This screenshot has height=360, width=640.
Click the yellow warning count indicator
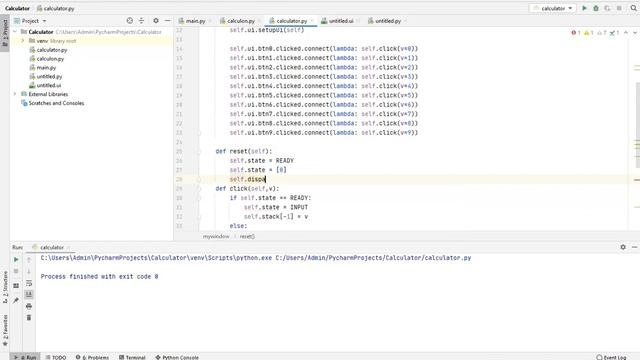pyautogui.click(x=589, y=33)
